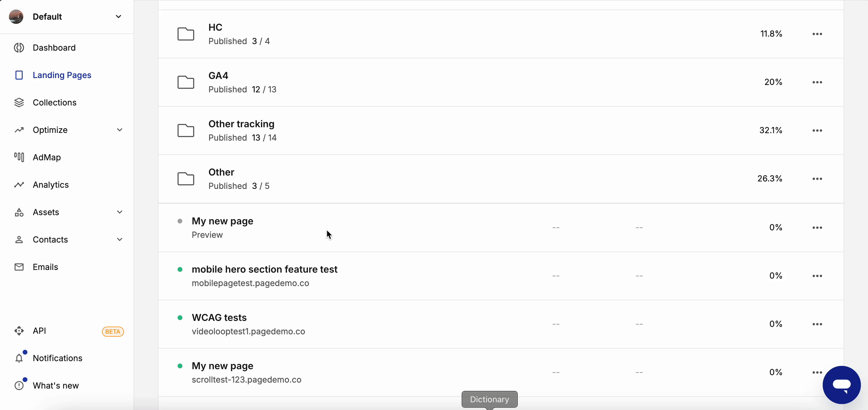Open the Analytics section
This screenshot has height=410, width=868.
(x=51, y=184)
